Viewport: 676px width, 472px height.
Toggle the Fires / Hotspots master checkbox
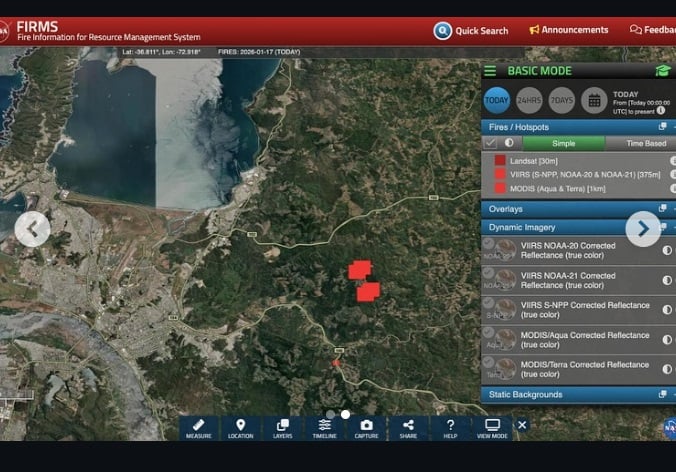[491, 143]
